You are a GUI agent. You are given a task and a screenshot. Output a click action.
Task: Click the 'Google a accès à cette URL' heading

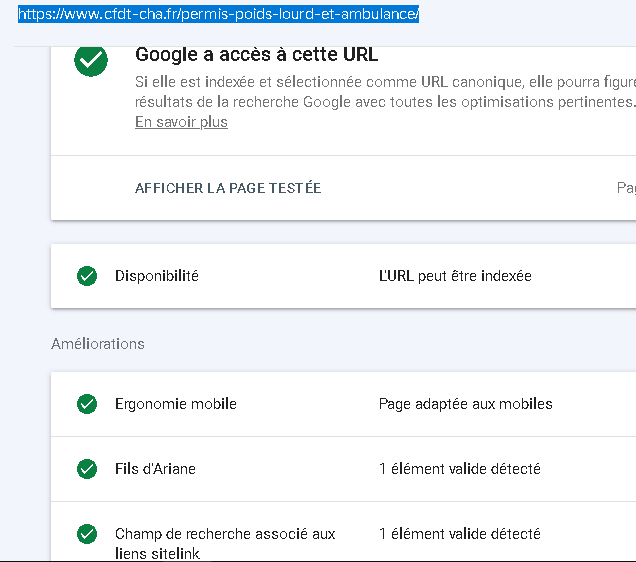click(256, 54)
